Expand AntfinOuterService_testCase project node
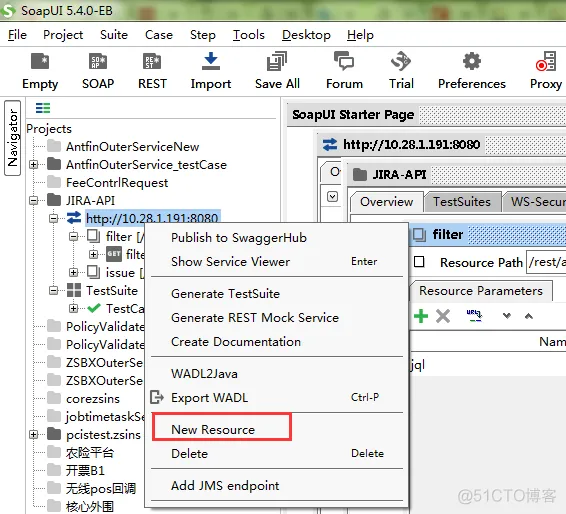 coord(34,165)
